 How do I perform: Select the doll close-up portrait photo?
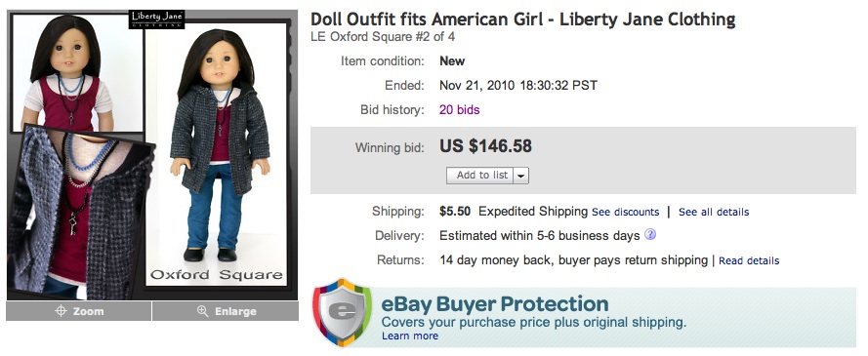pos(77,72)
